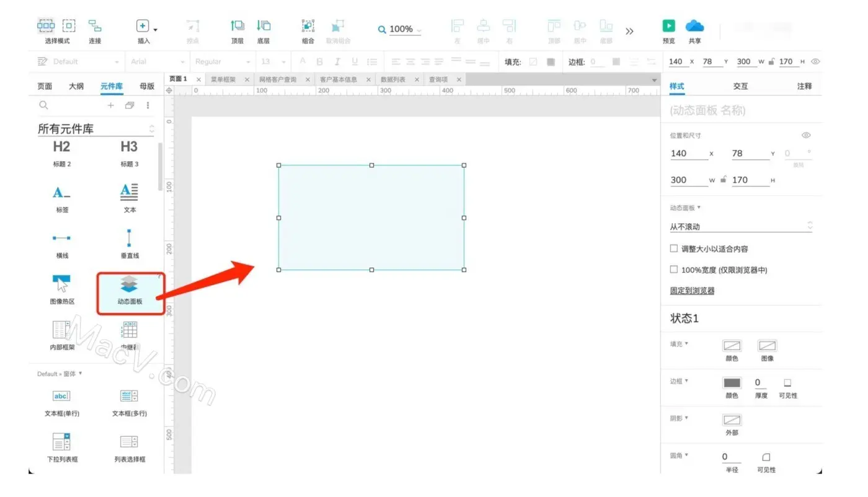Click the add library plus icon

[111, 105]
